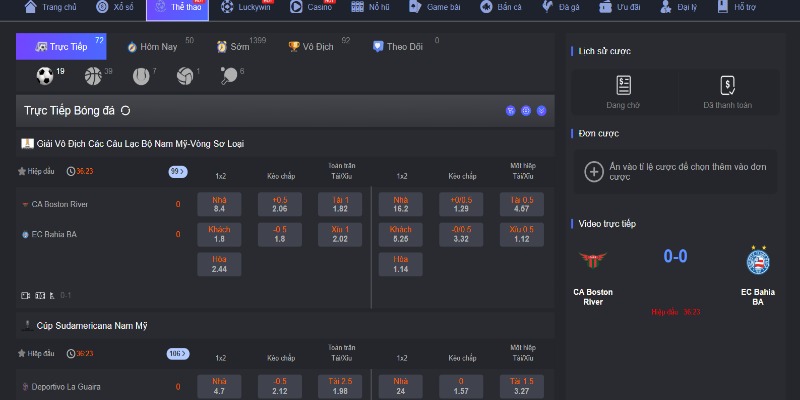Screen dimensions: 800x400
Task: Pick Khách odds 1.8 for Bahia
Action: [219, 234]
